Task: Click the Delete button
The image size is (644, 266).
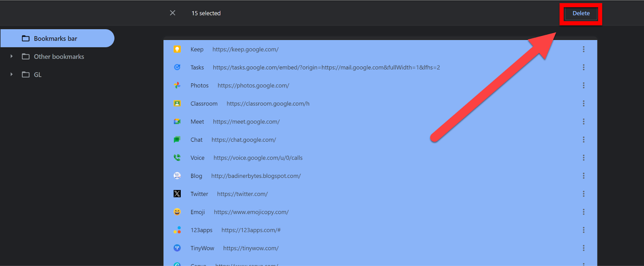Action: click(x=581, y=13)
